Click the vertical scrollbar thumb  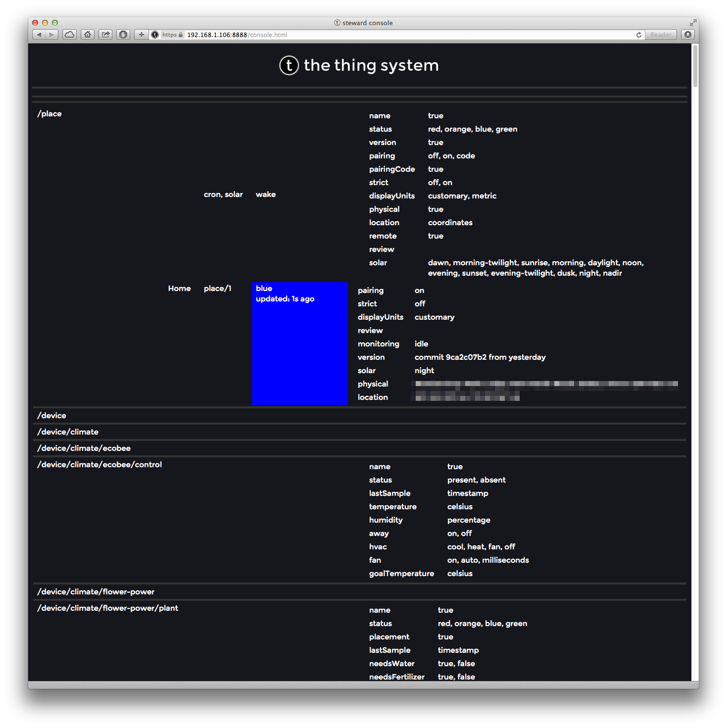click(x=695, y=66)
